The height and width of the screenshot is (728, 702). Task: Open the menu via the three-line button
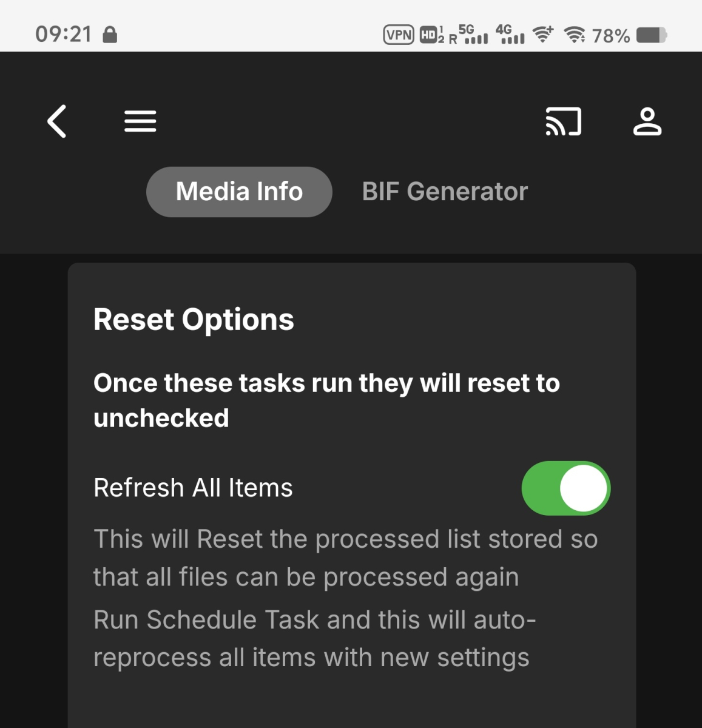click(x=140, y=121)
